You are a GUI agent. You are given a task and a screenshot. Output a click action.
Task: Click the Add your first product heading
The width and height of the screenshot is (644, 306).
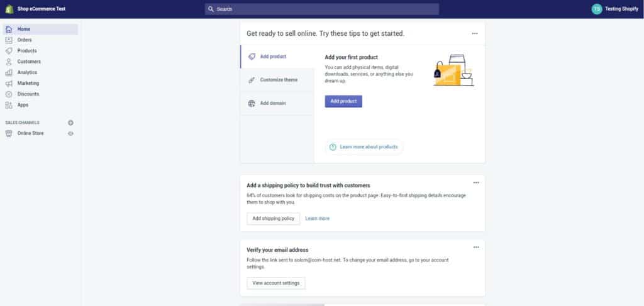351,57
